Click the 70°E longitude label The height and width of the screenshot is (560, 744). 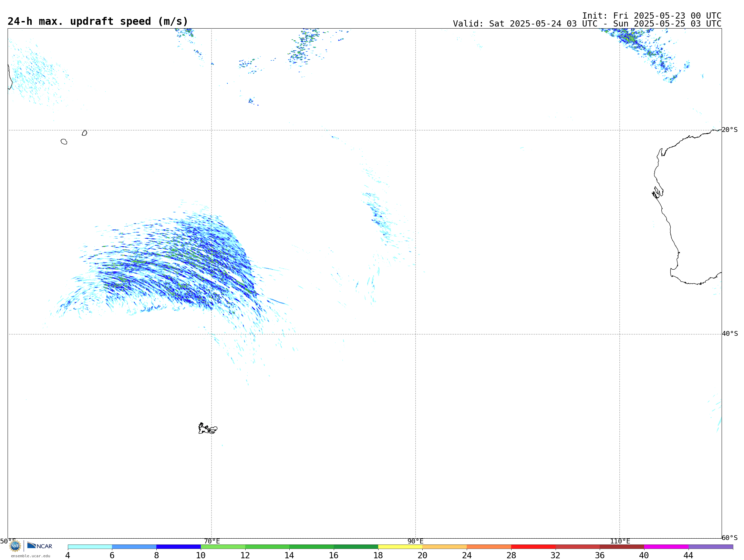pyautogui.click(x=212, y=541)
